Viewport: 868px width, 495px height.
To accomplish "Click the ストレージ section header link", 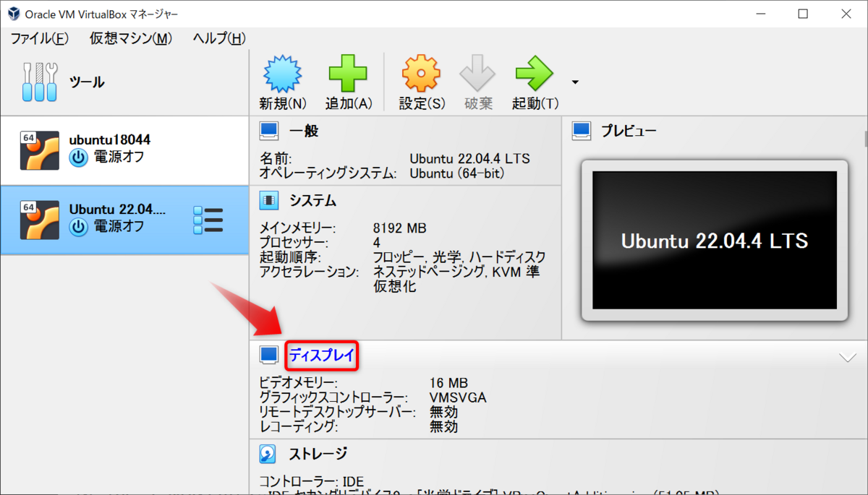I will tap(318, 454).
